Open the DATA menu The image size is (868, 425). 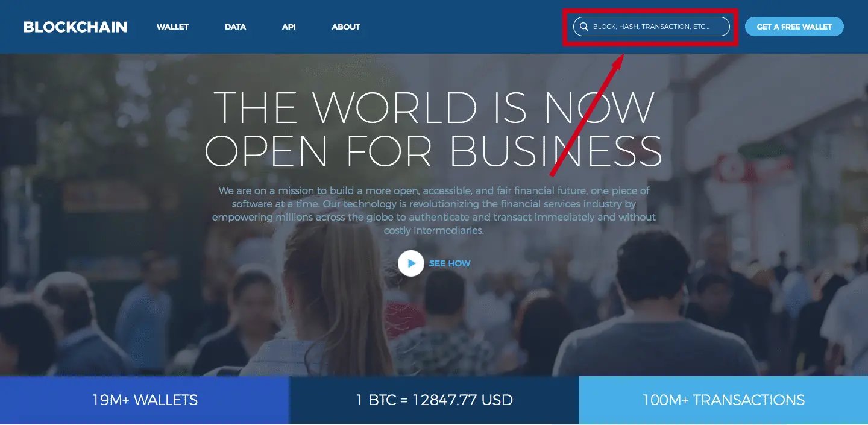point(235,27)
